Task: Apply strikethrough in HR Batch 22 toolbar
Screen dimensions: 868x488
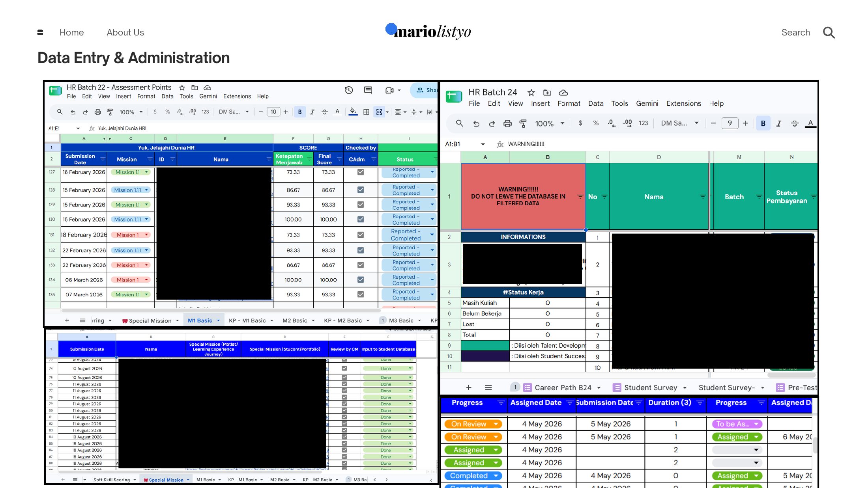Action: tap(325, 112)
